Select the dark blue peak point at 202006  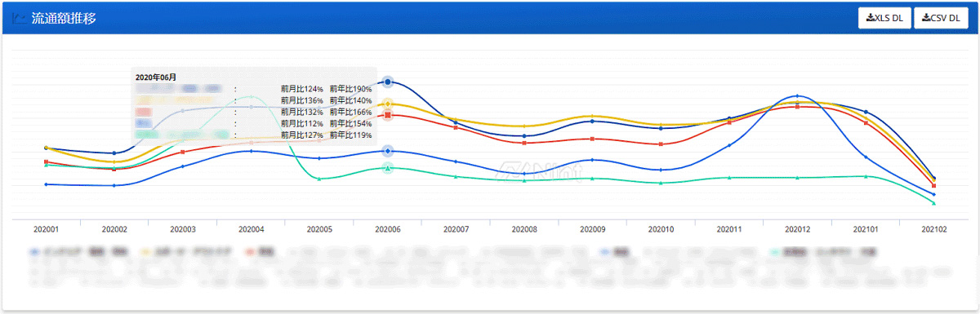coord(388,82)
